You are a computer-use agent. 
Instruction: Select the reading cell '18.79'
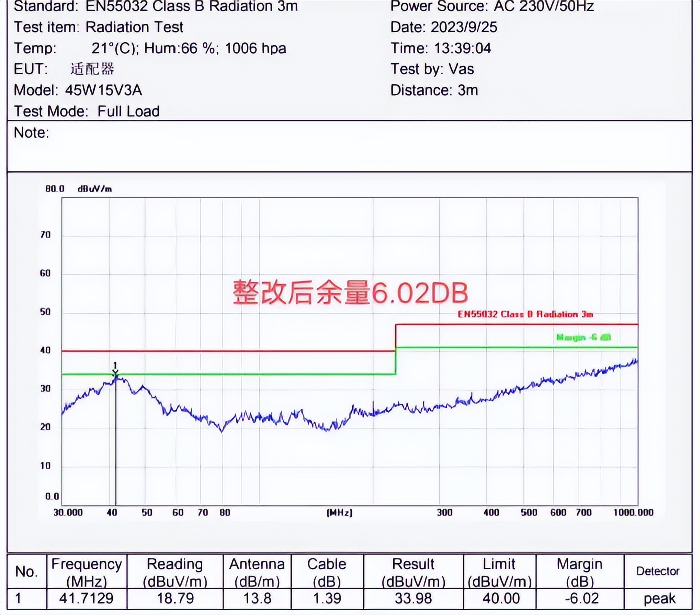click(175, 598)
